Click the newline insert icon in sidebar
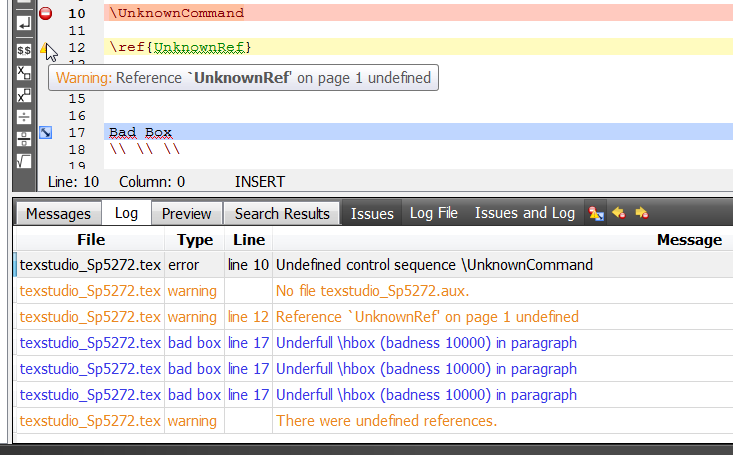 pyautogui.click(x=24, y=22)
